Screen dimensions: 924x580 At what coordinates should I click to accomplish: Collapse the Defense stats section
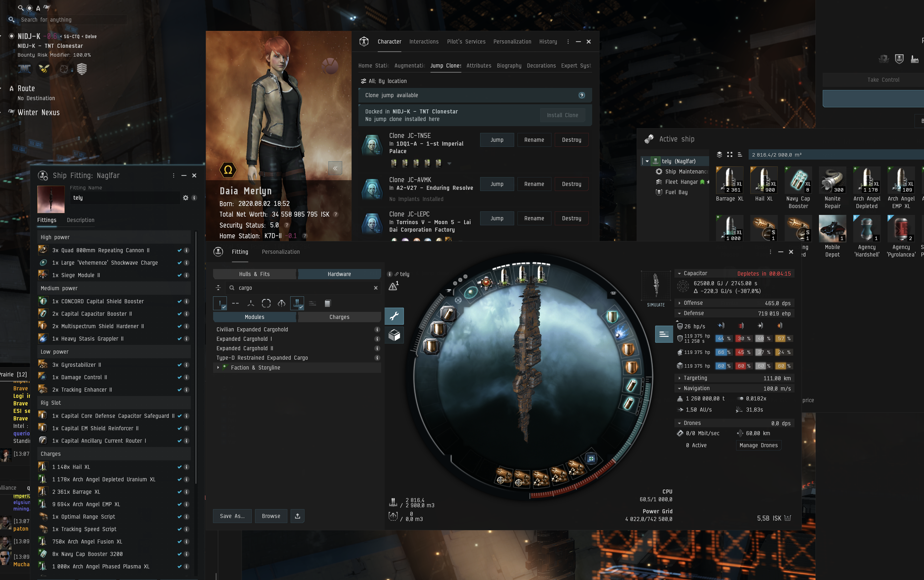point(679,313)
